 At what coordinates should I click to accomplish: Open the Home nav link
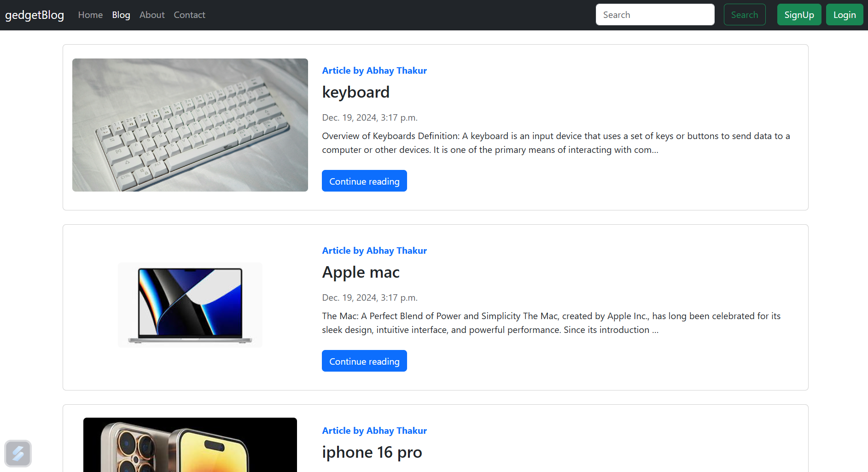click(x=90, y=15)
